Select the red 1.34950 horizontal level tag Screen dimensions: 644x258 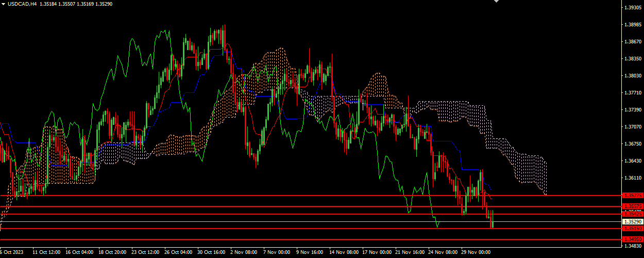coord(632,239)
